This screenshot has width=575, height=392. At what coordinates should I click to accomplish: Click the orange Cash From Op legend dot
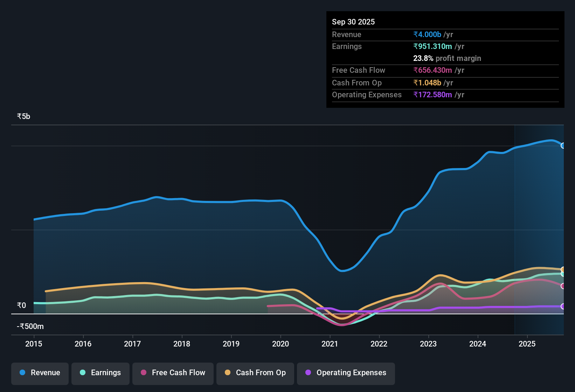pos(228,373)
